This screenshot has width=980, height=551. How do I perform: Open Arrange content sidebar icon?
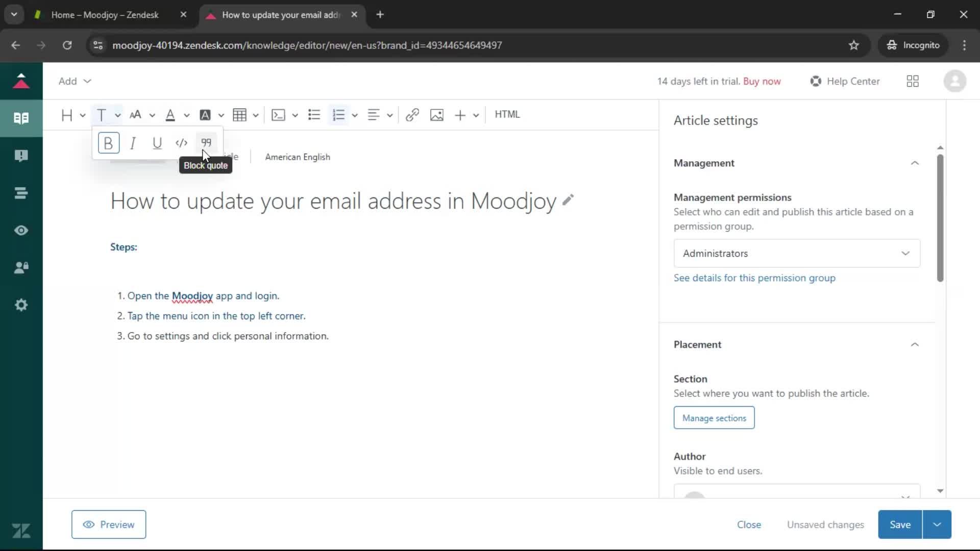(21, 193)
